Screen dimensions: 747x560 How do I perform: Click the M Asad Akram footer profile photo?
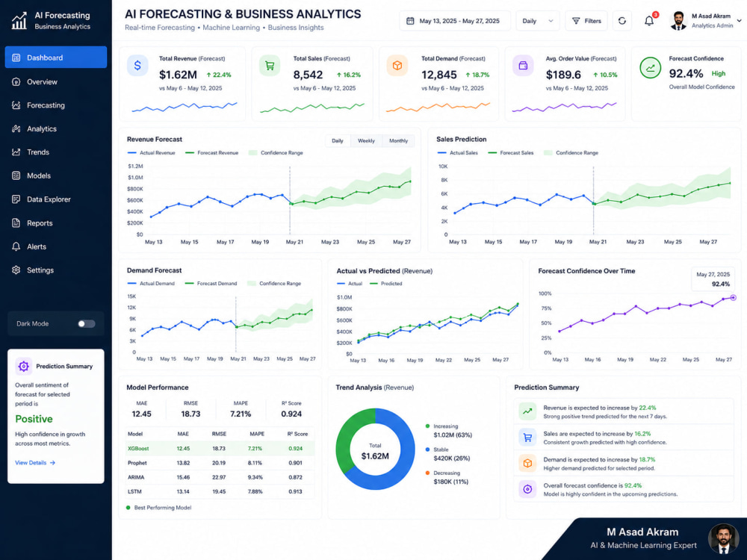[x=723, y=538]
